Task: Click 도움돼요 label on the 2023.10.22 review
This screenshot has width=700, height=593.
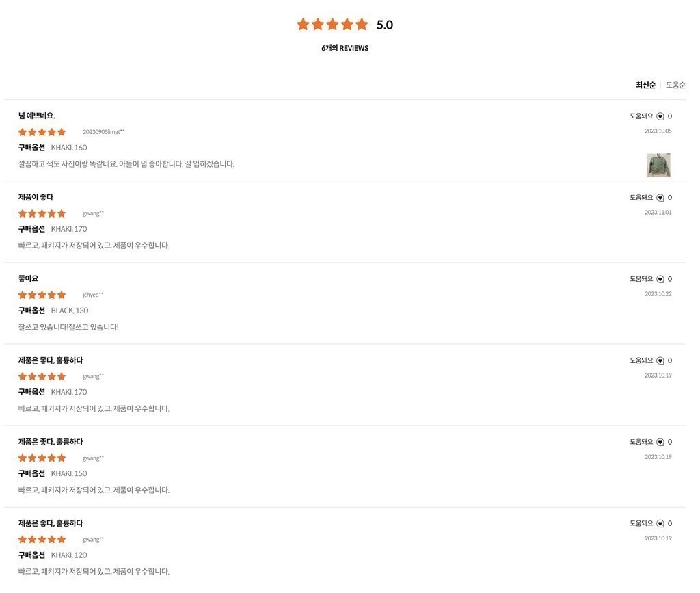Action: point(641,279)
